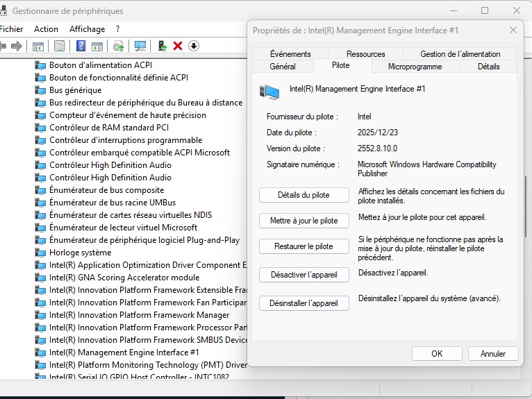Open the Affichage menu
Screen dimensions: 532x399
tap(87, 29)
